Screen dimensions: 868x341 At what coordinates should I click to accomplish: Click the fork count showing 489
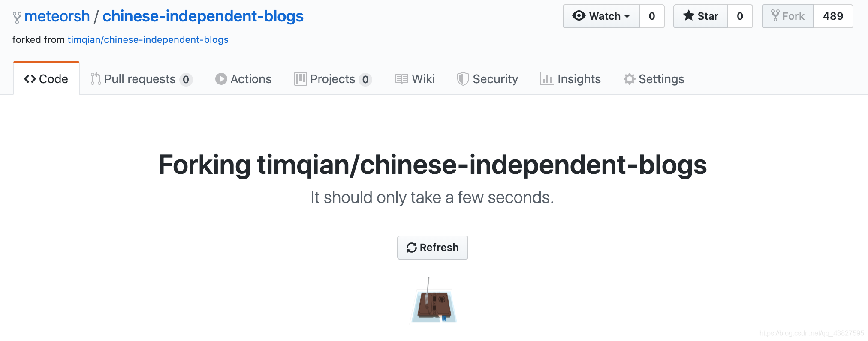pos(833,16)
